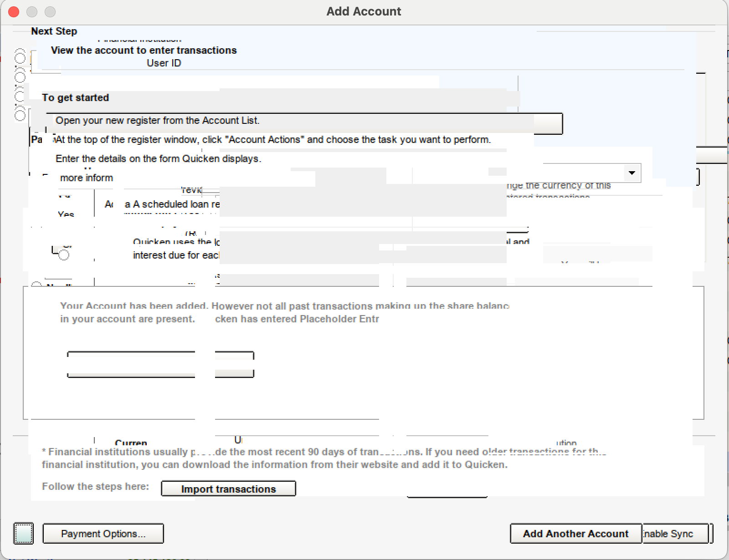Select radio button beside interest due text
729x560 pixels.
(x=64, y=254)
